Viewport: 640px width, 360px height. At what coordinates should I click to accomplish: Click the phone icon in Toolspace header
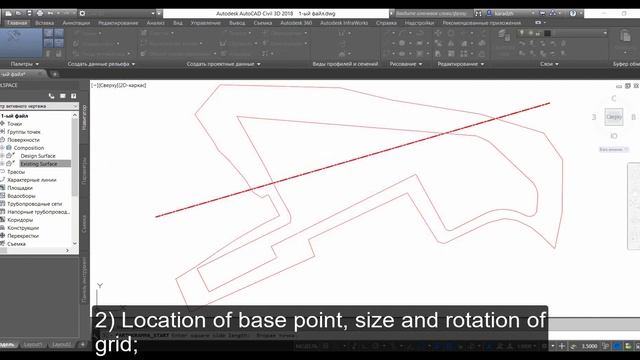pyautogui.click(x=51, y=96)
